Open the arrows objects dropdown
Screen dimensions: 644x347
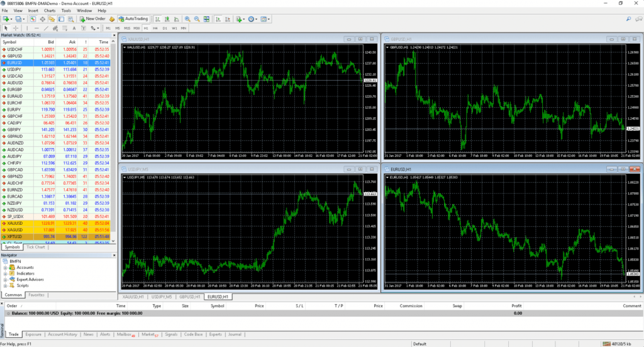pos(95,28)
